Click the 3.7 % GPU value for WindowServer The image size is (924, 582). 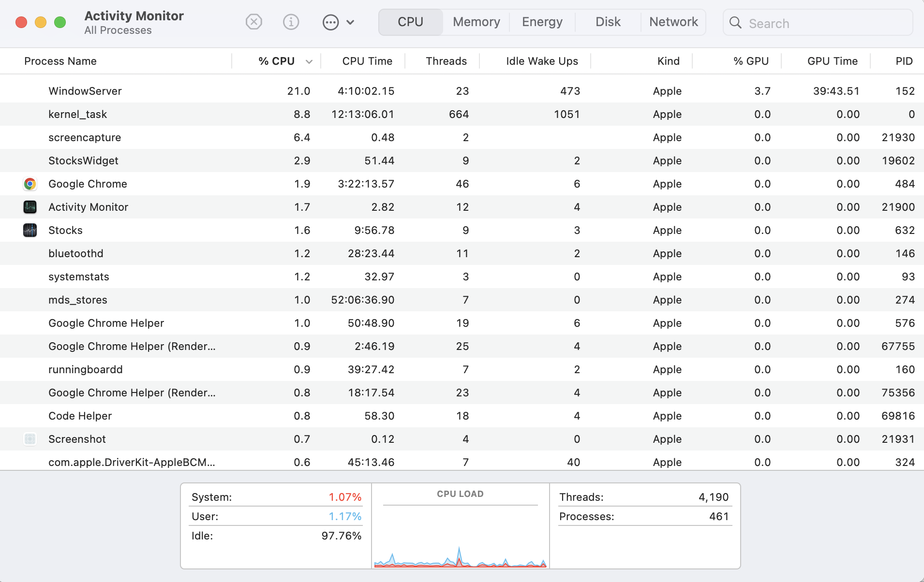click(762, 91)
